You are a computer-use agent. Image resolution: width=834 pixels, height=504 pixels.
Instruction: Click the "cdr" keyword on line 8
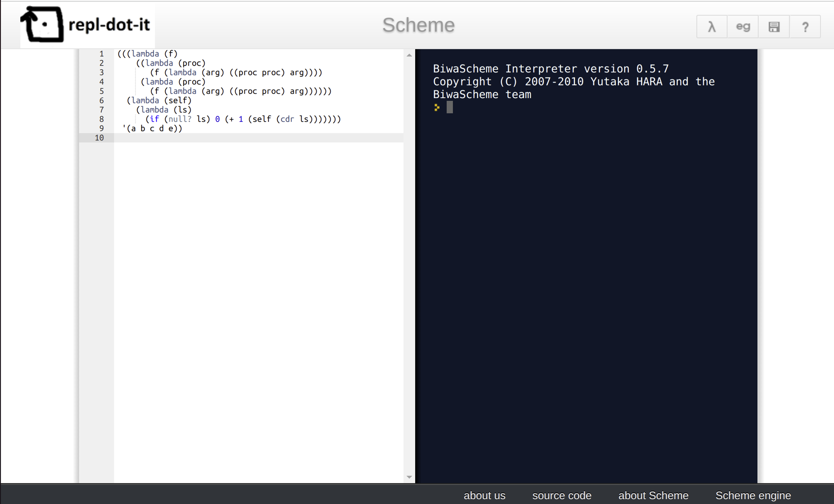click(x=287, y=119)
